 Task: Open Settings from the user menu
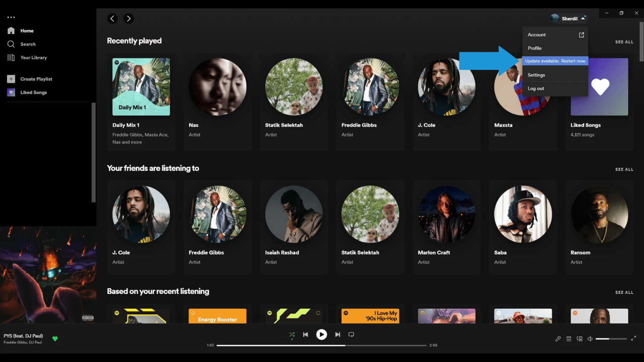[x=555, y=75]
